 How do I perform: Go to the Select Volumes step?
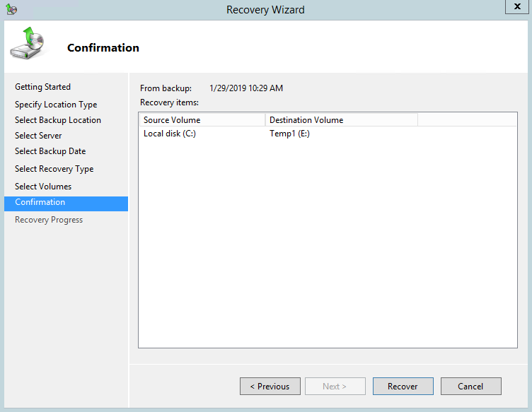pyautogui.click(x=43, y=187)
